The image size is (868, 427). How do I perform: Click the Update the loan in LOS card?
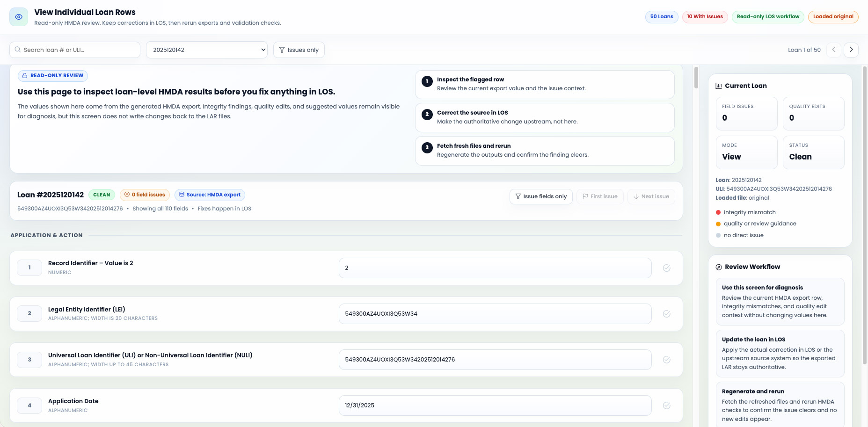(x=780, y=354)
